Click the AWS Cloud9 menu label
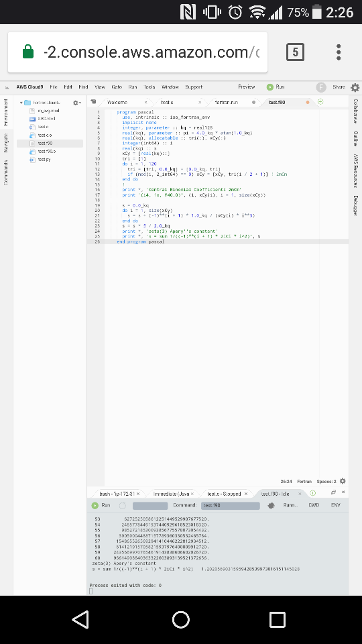Image resolution: width=362 pixels, height=644 pixels. point(29,87)
